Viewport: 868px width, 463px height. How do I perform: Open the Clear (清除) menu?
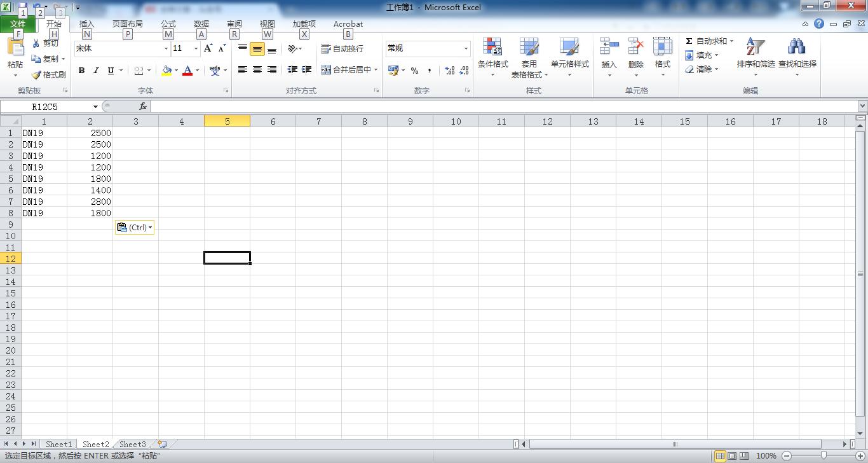(x=702, y=69)
